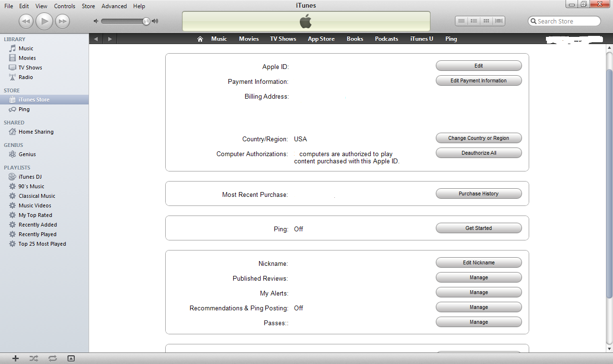Open the Help menu
This screenshot has width=613, height=364.
(139, 6)
